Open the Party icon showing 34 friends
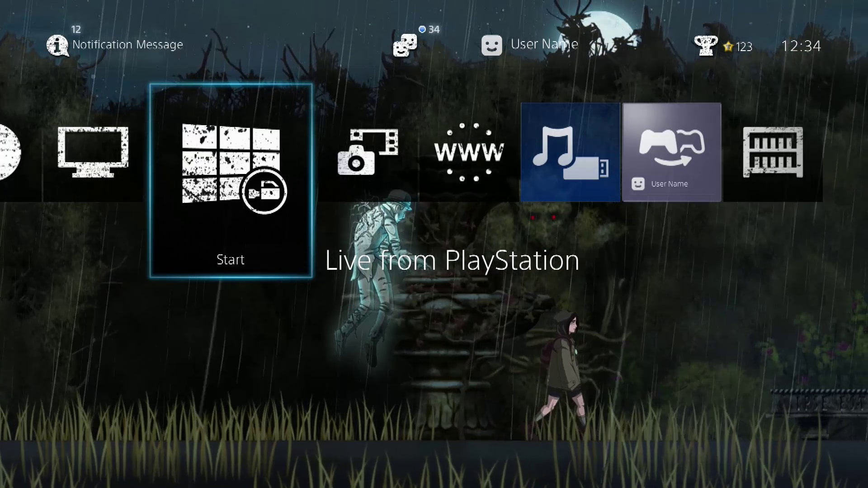868x488 pixels. point(405,45)
